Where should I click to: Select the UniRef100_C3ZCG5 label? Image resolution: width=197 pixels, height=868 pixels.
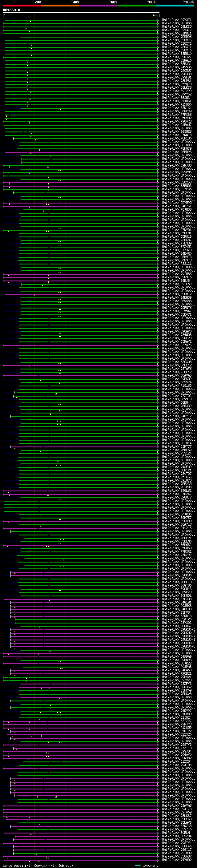(177, 189)
